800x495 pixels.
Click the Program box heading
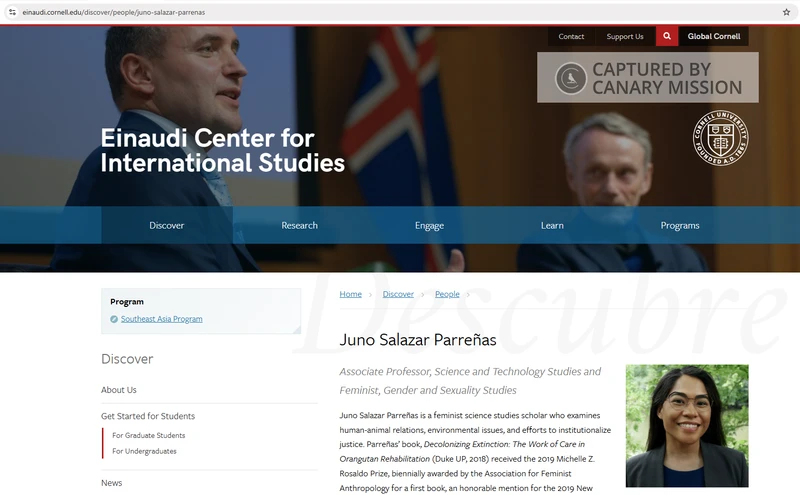tap(127, 302)
